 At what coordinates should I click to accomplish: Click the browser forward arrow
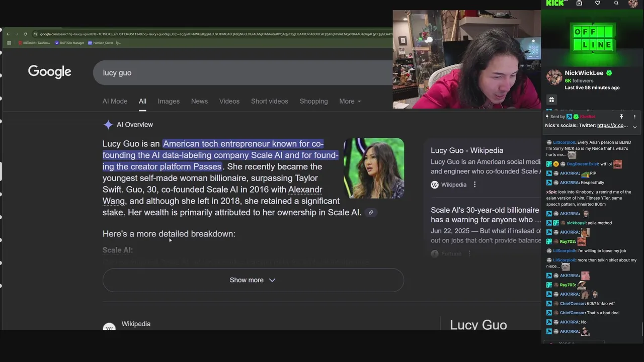[x=16, y=34]
